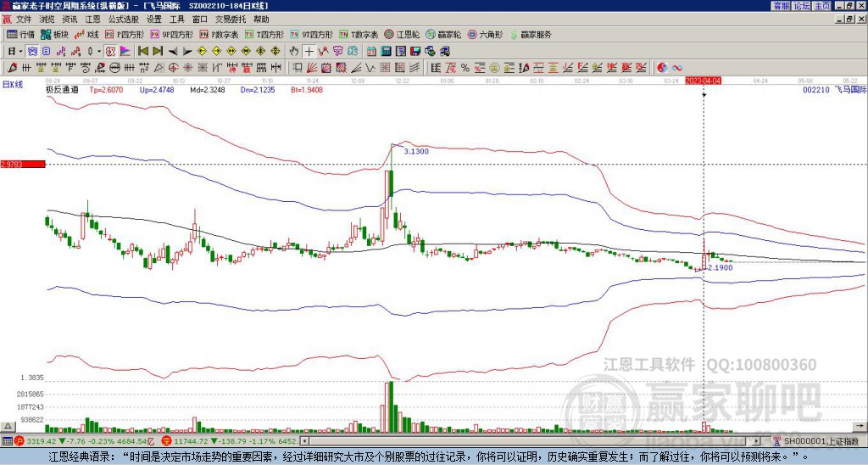Open the 江恩 menu
This screenshot has width=868, height=465.
pos(92,20)
